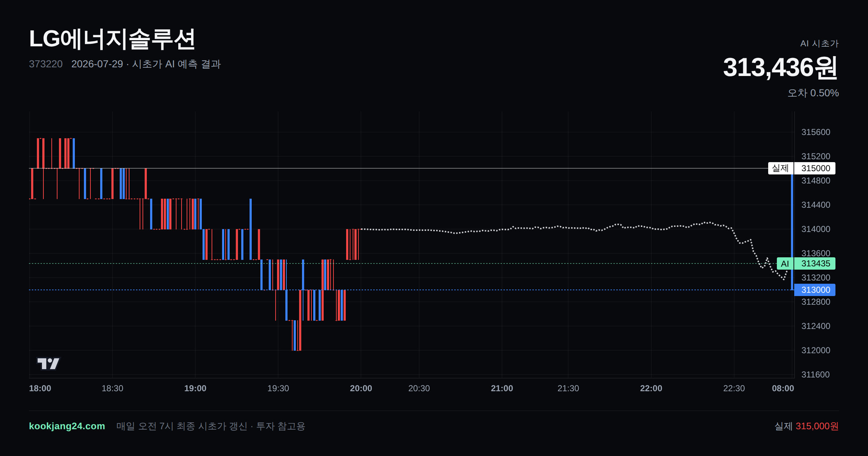
Task: Click the 20:00 time axis label
Action: point(361,388)
